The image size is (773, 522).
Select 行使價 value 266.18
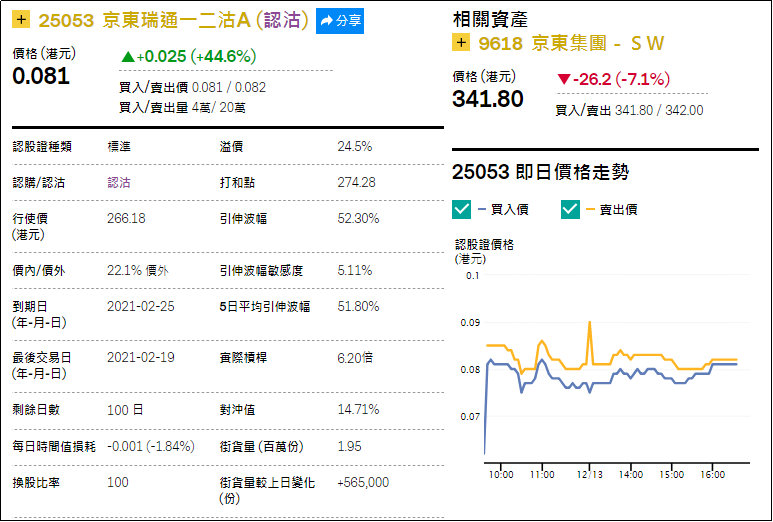[x=126, y=218]
